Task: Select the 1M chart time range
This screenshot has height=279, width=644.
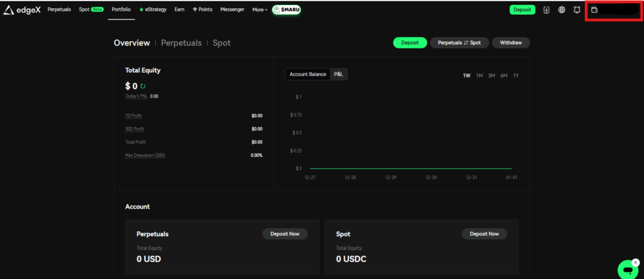Action: coord(479,75)
